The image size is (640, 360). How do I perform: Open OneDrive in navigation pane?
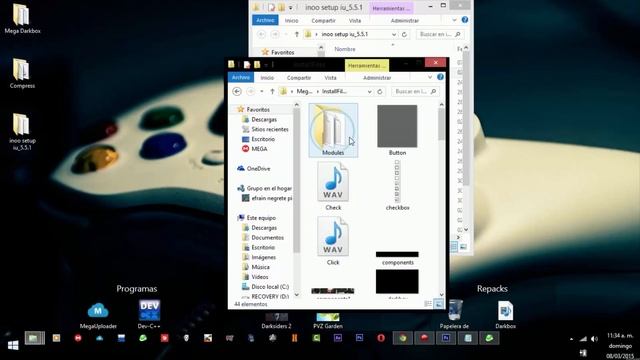(258, 169)
